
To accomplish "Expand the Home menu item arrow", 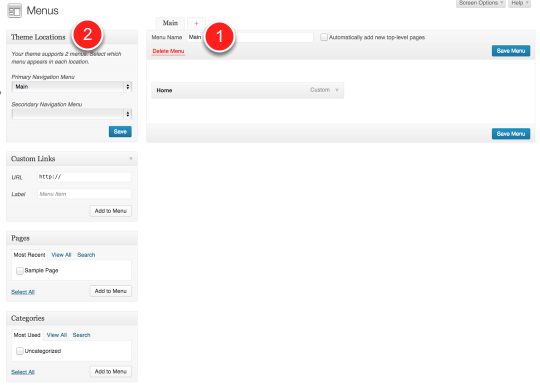I will pos(337,90).
